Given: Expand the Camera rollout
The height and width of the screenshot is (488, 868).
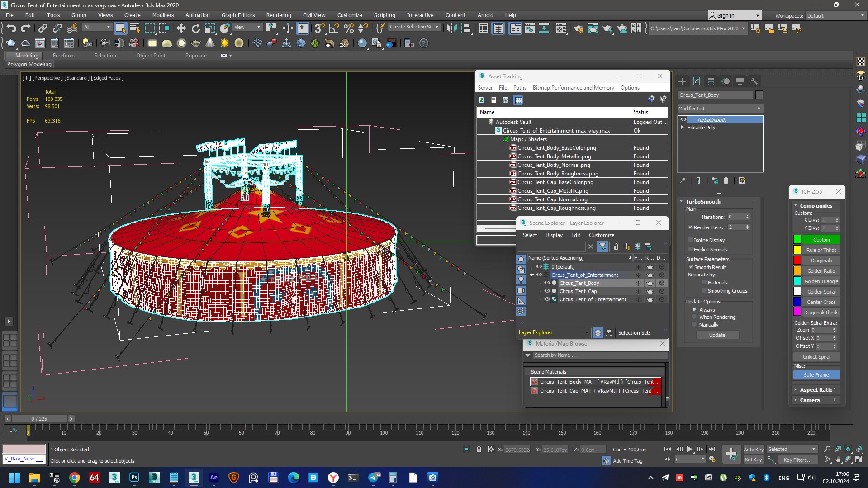Looking at the screenshot, I should (x=810, y=400).
